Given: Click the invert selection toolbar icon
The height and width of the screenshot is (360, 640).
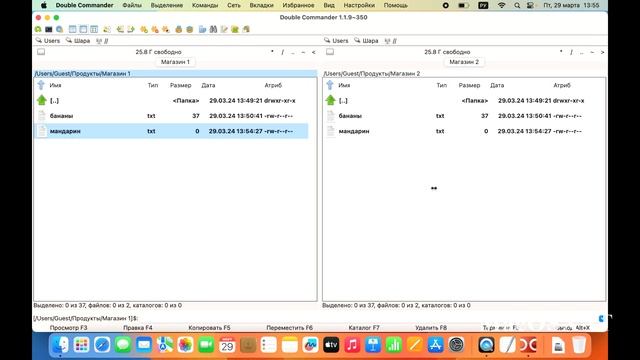Looking at the screenshot, I should 165,29.
